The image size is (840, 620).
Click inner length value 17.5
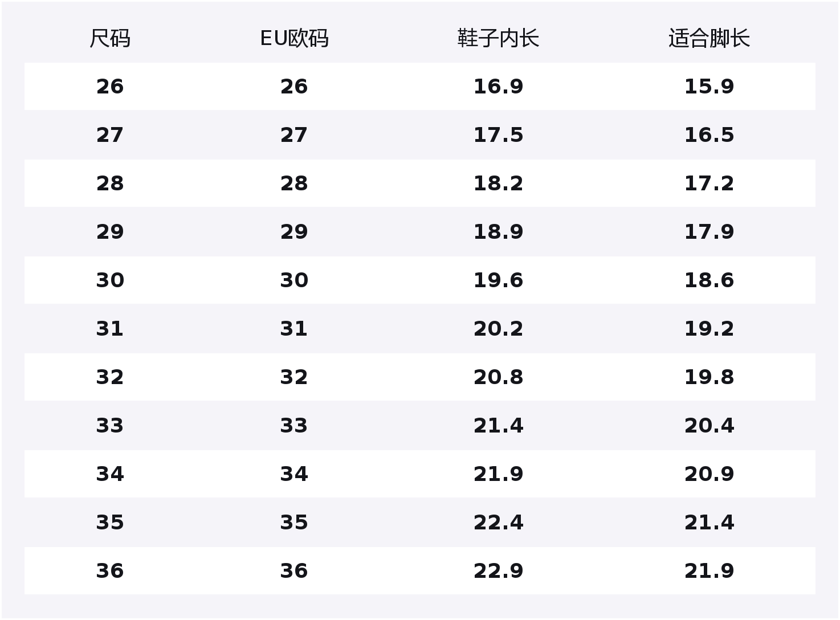coord(498,135)
